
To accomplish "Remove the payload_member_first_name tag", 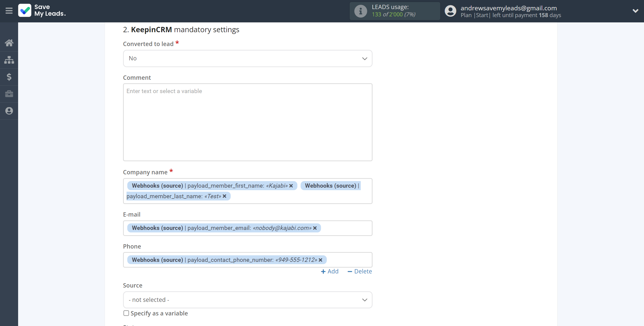I will [291, 186].
